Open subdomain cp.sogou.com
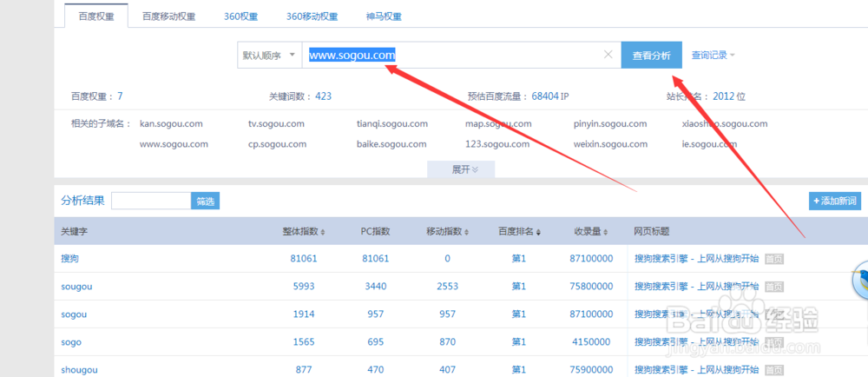The height and width of the screenshot is (377, 868). tap(278, 144)
